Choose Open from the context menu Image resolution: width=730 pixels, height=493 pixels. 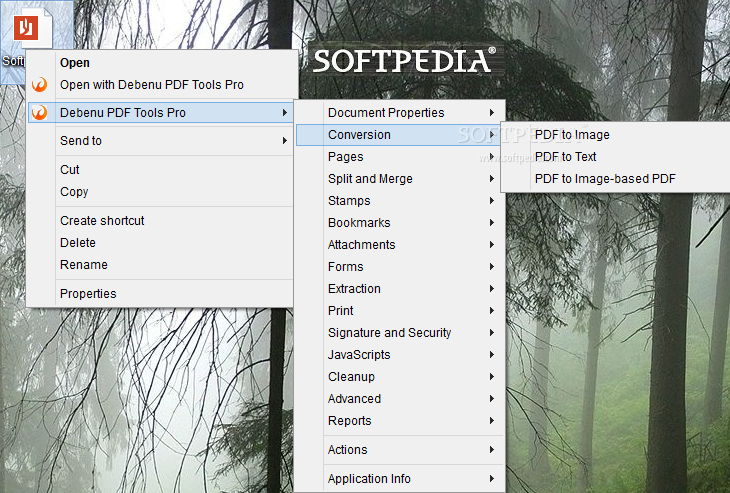tap(161, 63)
